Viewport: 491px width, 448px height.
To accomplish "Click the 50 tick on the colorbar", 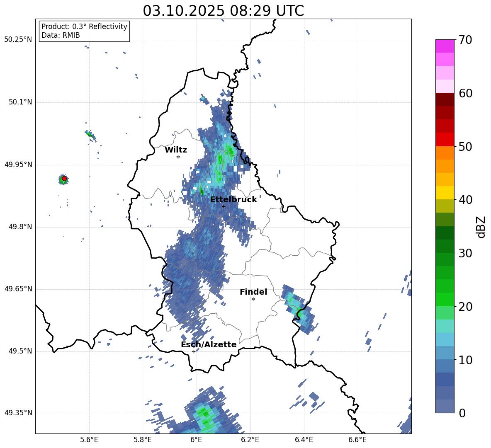I will coord(465,146).
